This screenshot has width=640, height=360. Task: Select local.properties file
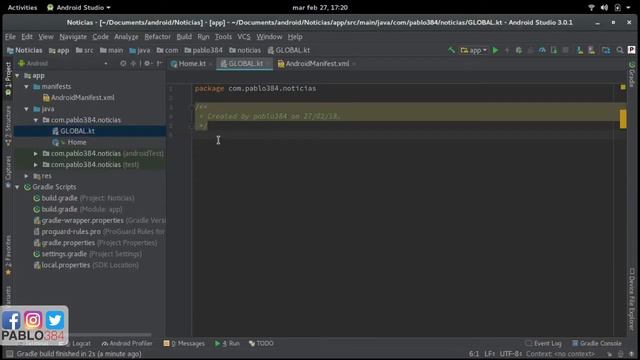[86, 265]
